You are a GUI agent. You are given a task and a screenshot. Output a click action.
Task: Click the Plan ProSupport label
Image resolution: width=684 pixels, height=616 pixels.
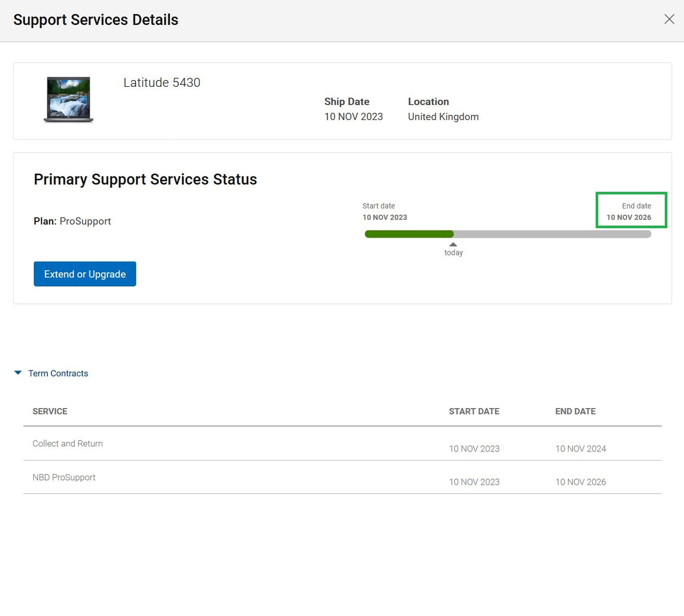click(72, 221)
